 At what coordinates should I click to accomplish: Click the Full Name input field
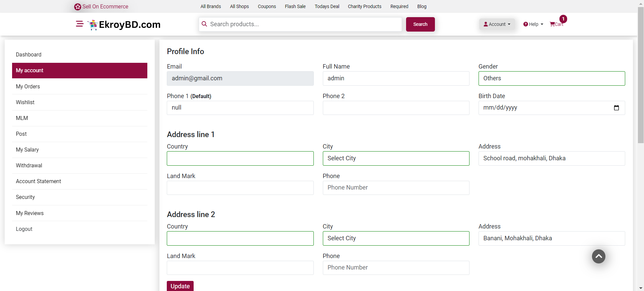[x=396, y=78]
